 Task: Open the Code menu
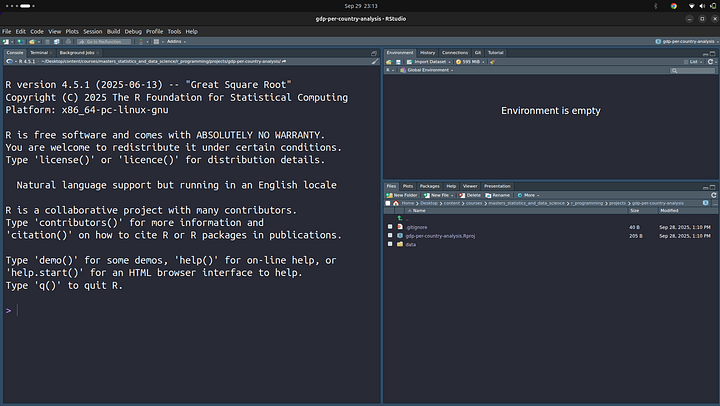tap(37, 32)
